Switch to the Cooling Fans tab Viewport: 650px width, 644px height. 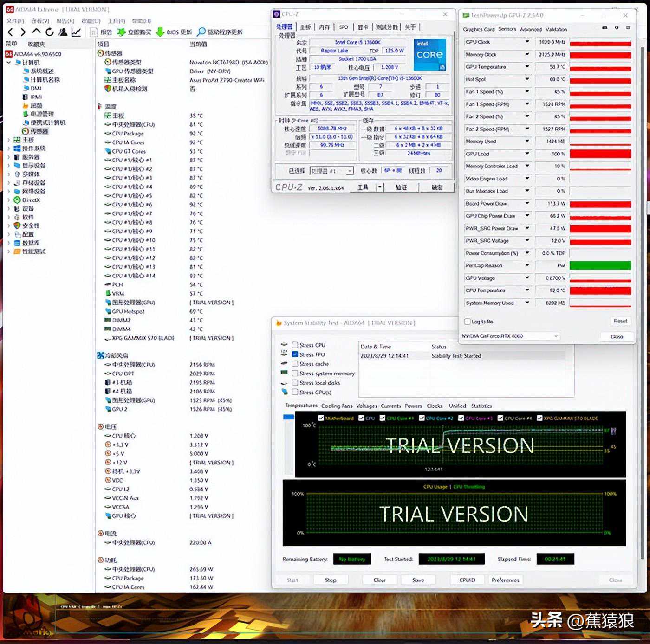(337, 406)
